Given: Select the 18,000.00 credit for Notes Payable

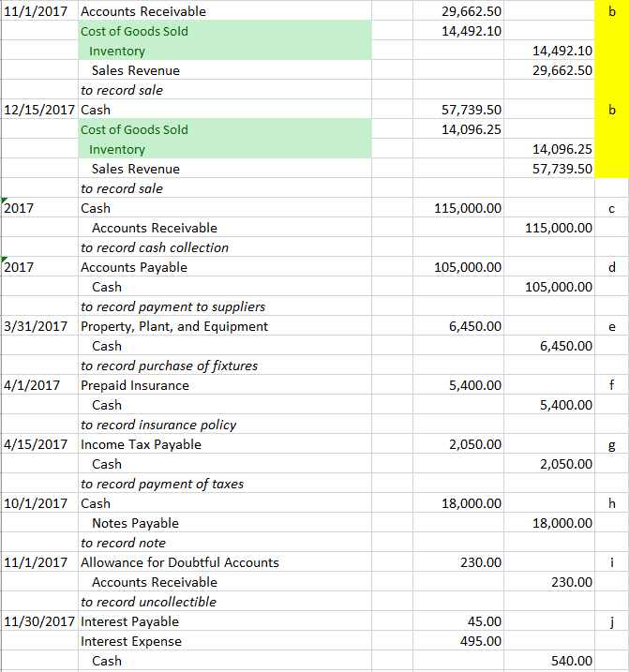Looking at the screenshot, I should coord(549,523).
